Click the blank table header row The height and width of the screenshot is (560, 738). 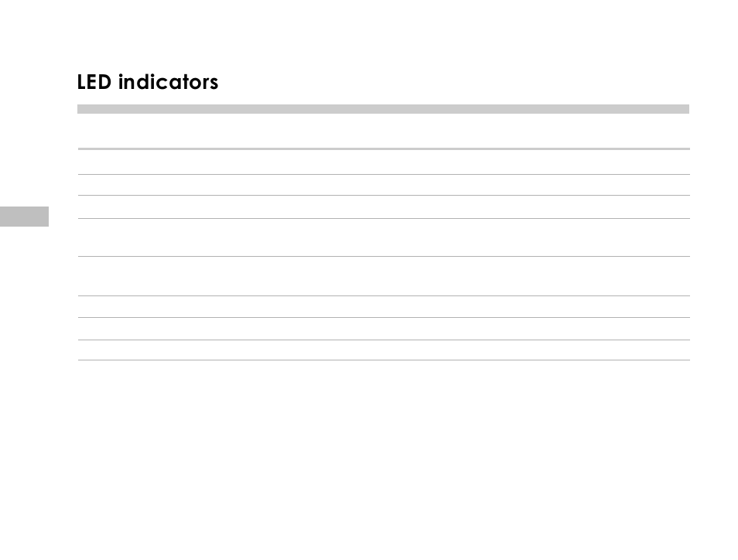click(384, 131)
